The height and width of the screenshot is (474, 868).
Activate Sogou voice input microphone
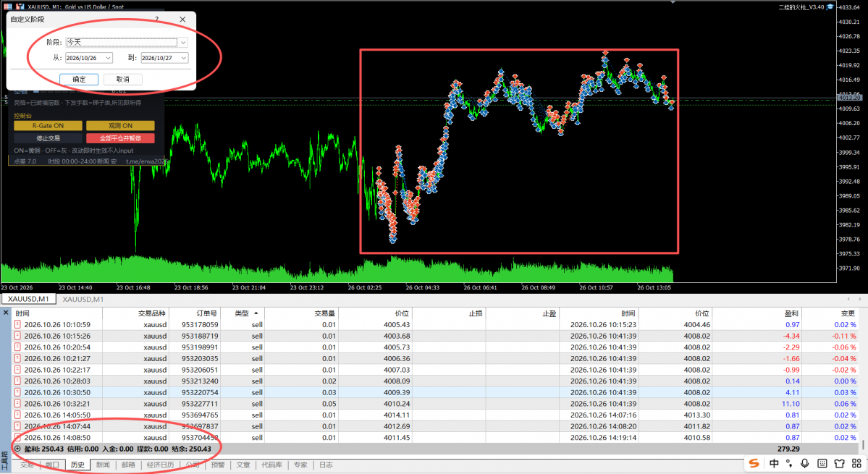[x=805, y=463]
